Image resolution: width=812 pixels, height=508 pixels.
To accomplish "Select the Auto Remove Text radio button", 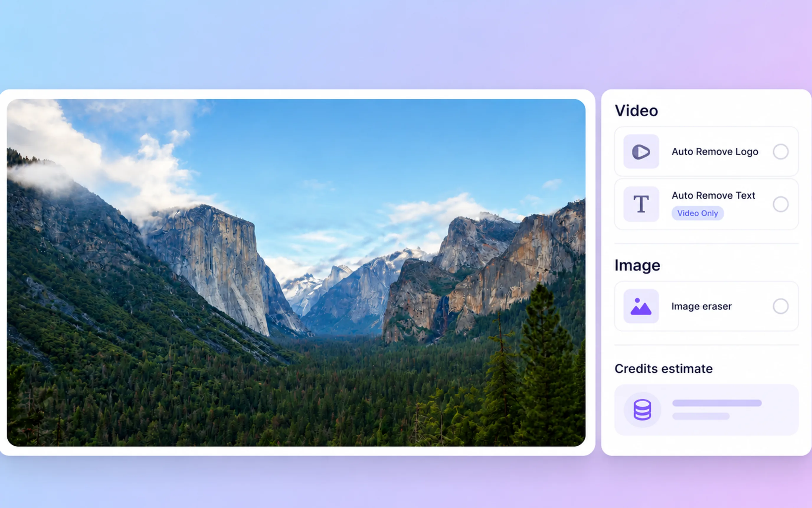I will pos(780,204).
